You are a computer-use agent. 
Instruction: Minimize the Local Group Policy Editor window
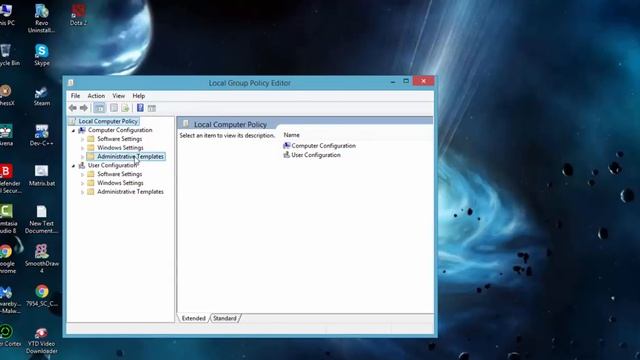[x=393, y=82]
